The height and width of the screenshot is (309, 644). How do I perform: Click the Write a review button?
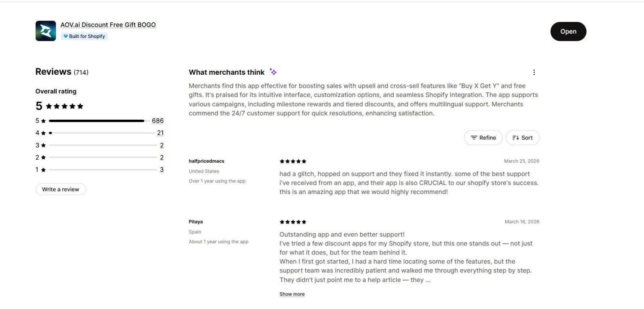[60, 189]
